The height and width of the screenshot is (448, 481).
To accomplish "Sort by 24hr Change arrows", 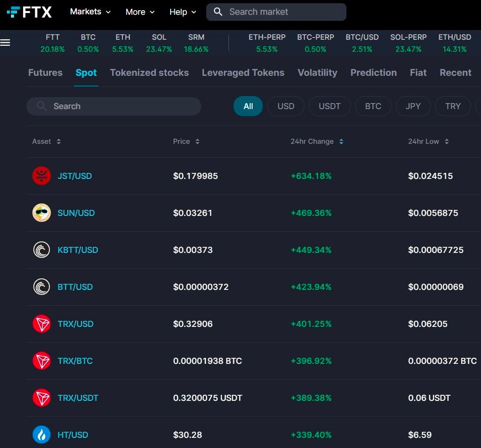I will click(x=341, y=141).
